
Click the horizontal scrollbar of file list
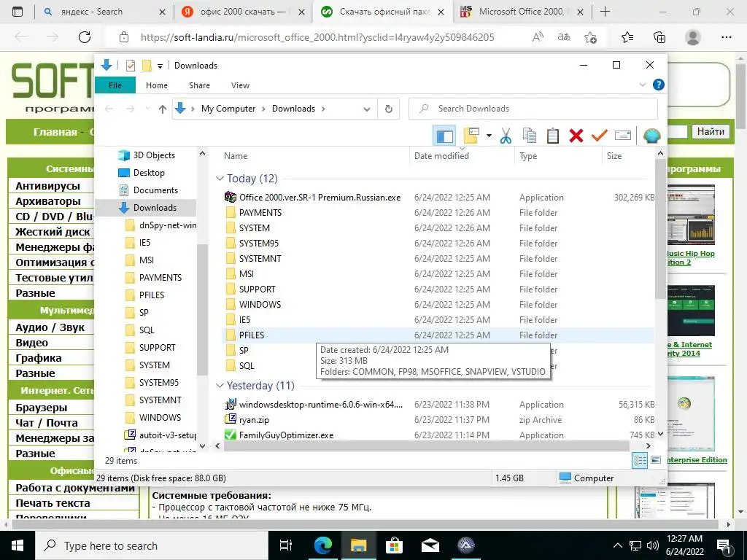426,446
